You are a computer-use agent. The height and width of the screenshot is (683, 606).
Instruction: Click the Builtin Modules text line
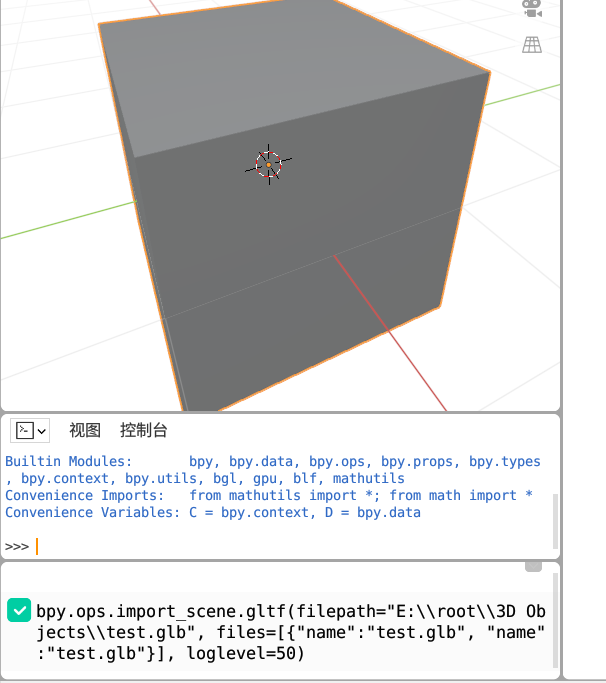273,470
